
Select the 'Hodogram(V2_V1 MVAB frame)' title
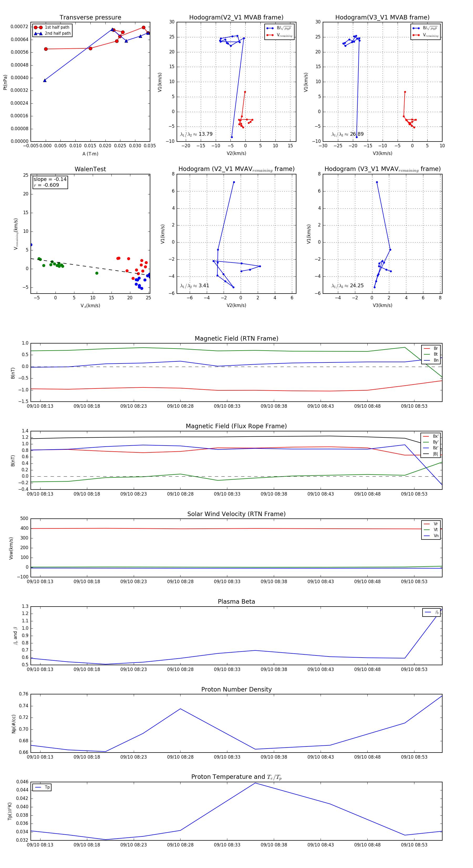[236, 18]
